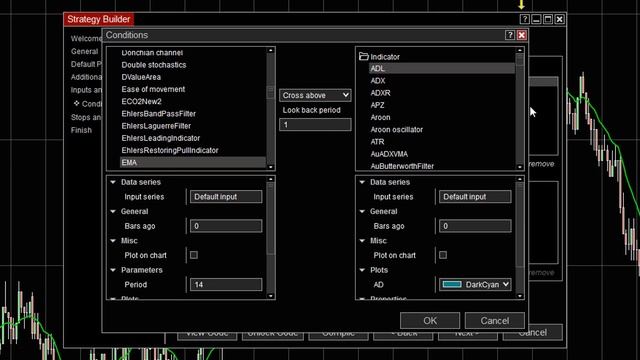Viewport: 640px width, 360px height.
Task: Select ADL in right indicator list
Action: [x=442, y=69]
